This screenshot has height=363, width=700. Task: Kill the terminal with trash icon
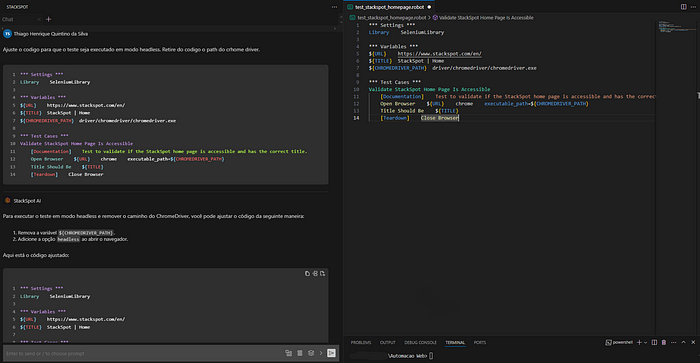[664, 342]
